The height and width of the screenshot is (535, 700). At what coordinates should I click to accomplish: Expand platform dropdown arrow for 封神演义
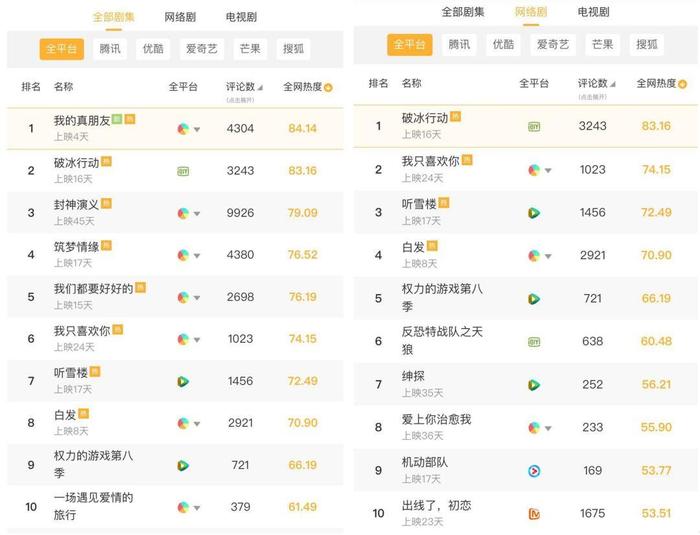click(197, 214)
